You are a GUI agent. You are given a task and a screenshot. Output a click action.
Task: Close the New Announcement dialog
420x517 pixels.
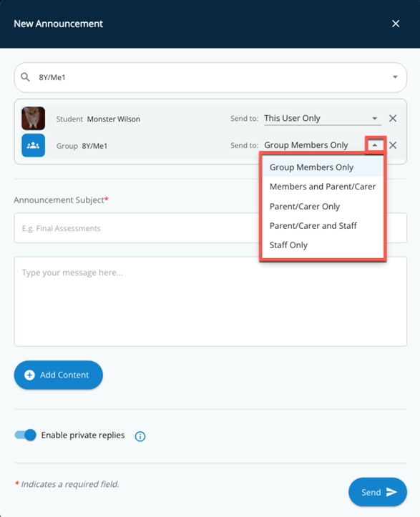point(396,24)
